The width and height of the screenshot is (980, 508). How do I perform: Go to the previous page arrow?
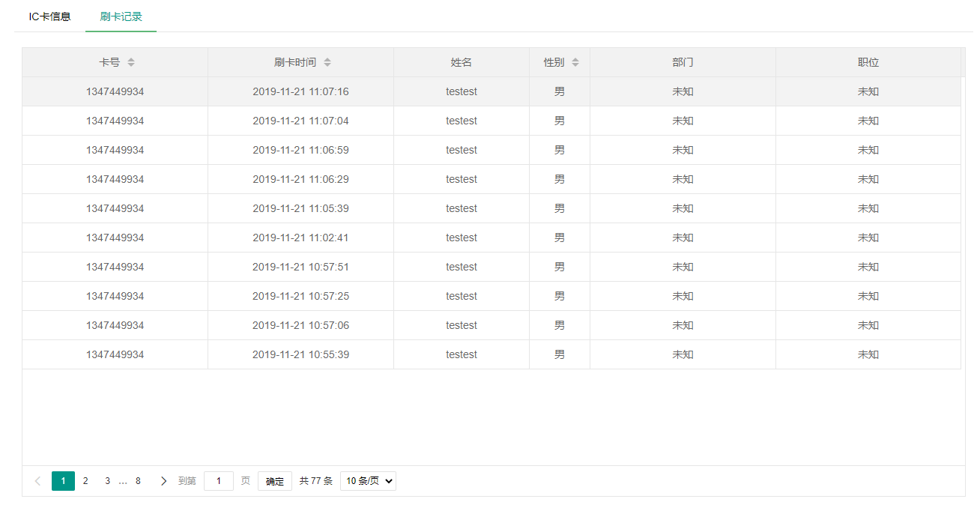[x=38, y=481]
